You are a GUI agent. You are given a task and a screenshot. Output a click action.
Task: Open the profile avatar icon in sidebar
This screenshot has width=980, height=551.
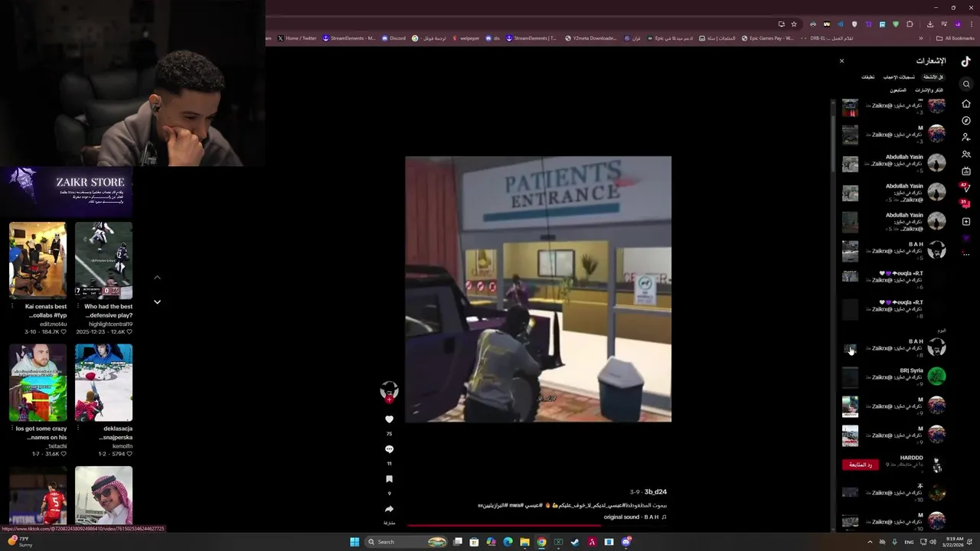pos(966,238)
